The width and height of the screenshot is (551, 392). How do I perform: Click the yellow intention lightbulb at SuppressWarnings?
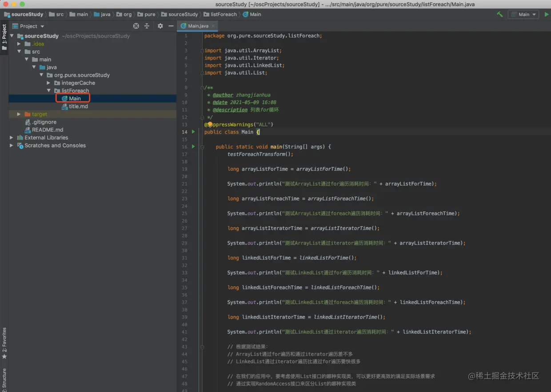(210, 124)
